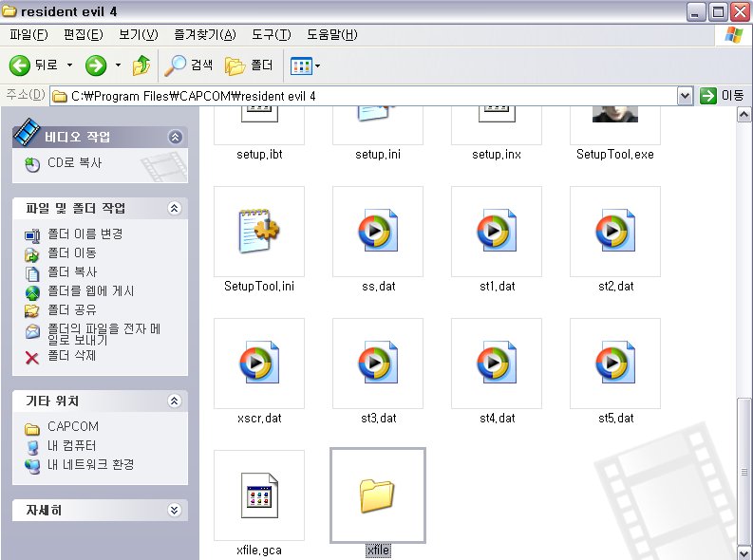This screenshot has height=560, width=753.
Task: Click the title bar folder icon
Action: [x=9, y=10]
